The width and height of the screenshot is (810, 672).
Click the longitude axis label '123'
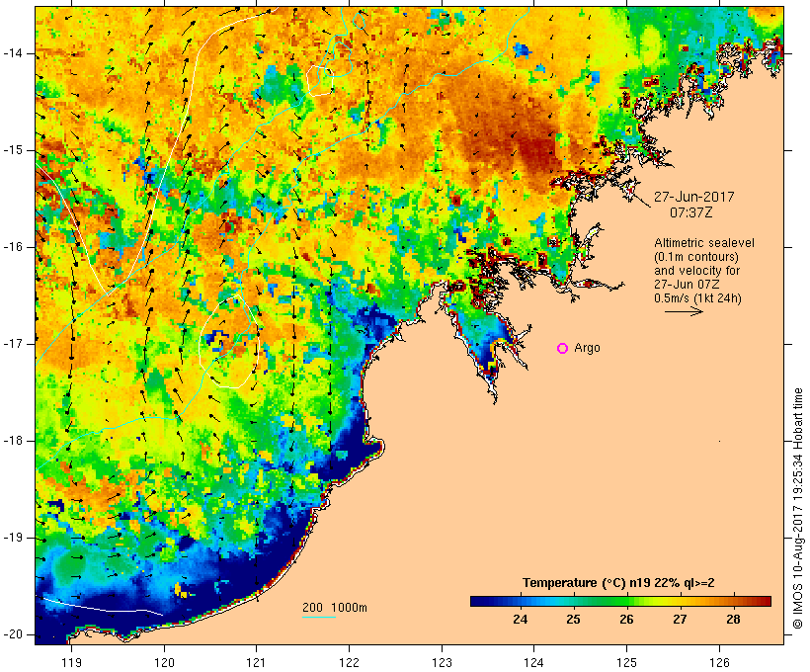pyautogui.click(x=442, y=662)
